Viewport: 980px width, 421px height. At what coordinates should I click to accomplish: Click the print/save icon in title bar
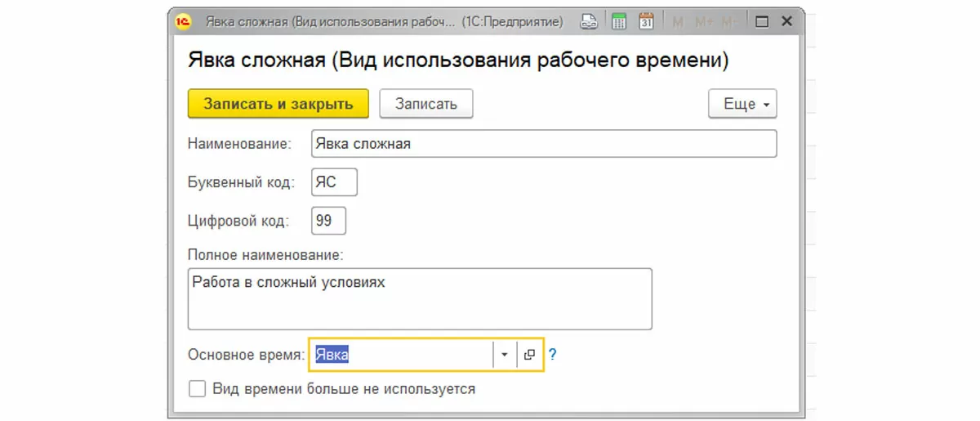[589, 22]
